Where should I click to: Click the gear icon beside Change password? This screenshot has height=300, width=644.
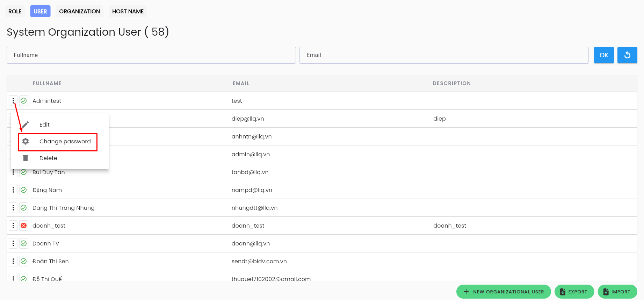tap(26, 141)
